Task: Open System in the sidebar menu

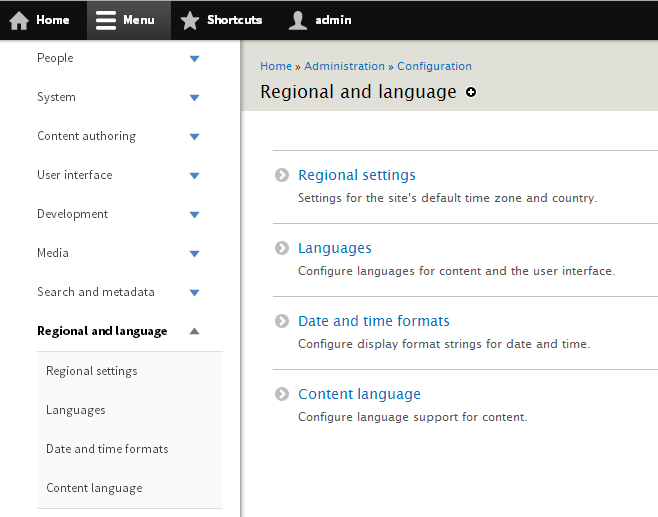Action: click(x=56, y=97)
